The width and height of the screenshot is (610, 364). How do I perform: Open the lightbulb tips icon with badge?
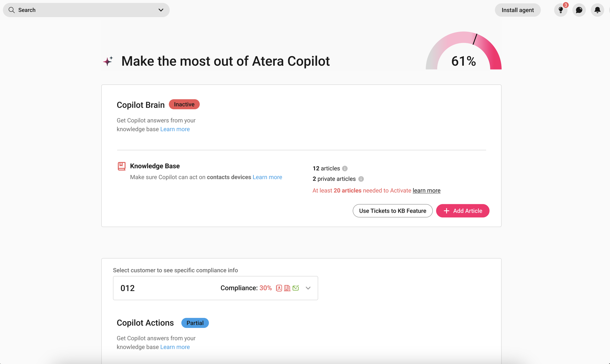pyautogui.click(x=561, y=10)
